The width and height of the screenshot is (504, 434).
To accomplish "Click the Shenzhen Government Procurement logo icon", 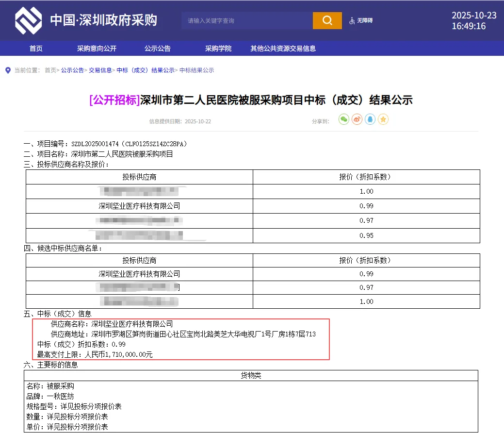I will click(x=28, y=20).
